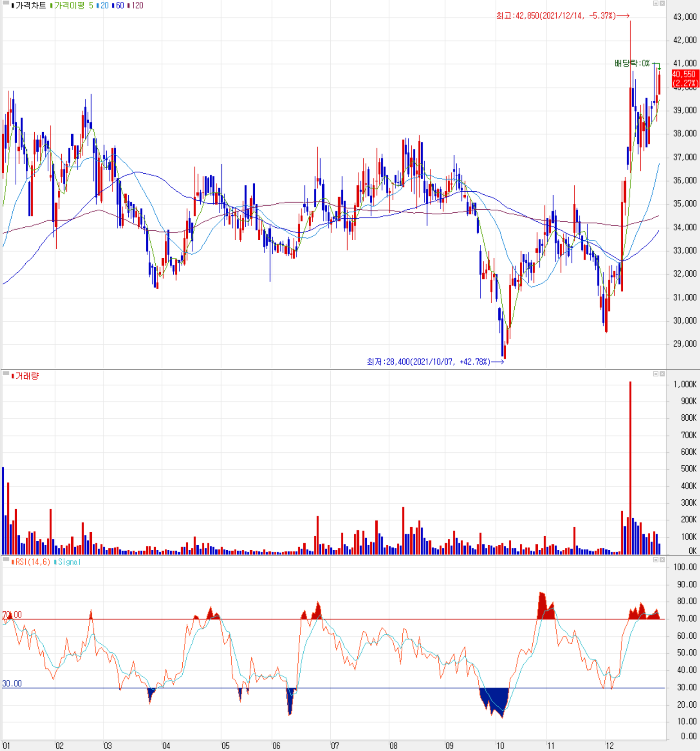Maximize the volume (거래량) panel
This screenshot has width=700, height=751.
(655, 374)
